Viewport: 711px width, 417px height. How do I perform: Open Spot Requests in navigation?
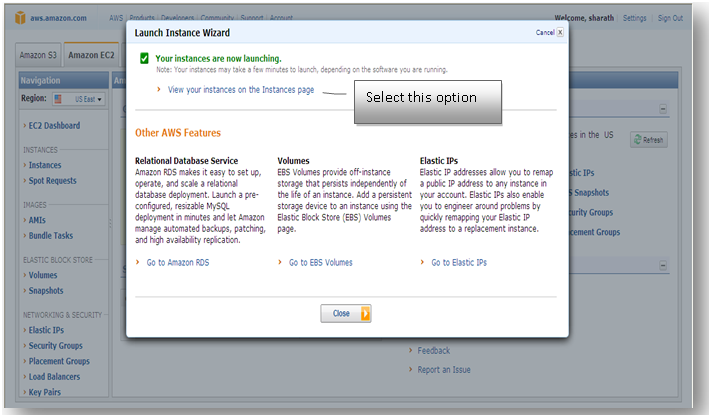53,180
